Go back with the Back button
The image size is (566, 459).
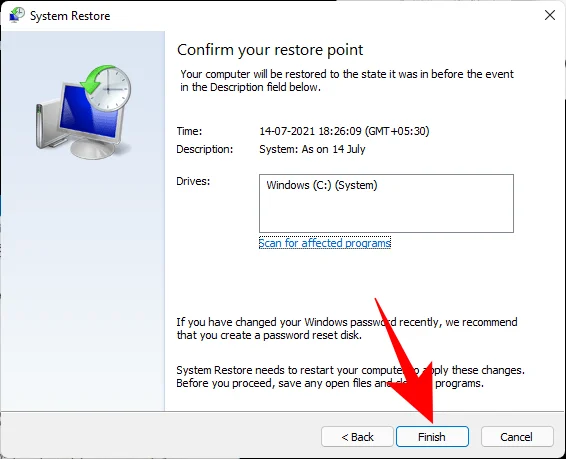click(357, 437)
